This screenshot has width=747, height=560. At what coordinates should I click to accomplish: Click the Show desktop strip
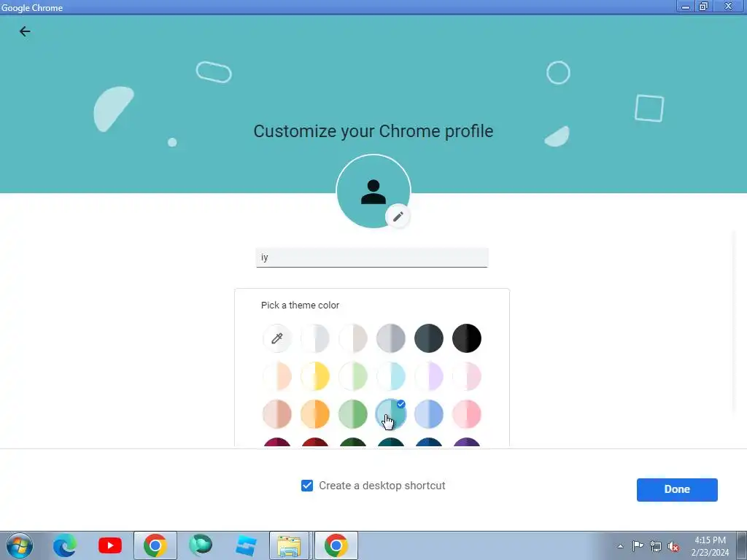[x=742, y=545]
